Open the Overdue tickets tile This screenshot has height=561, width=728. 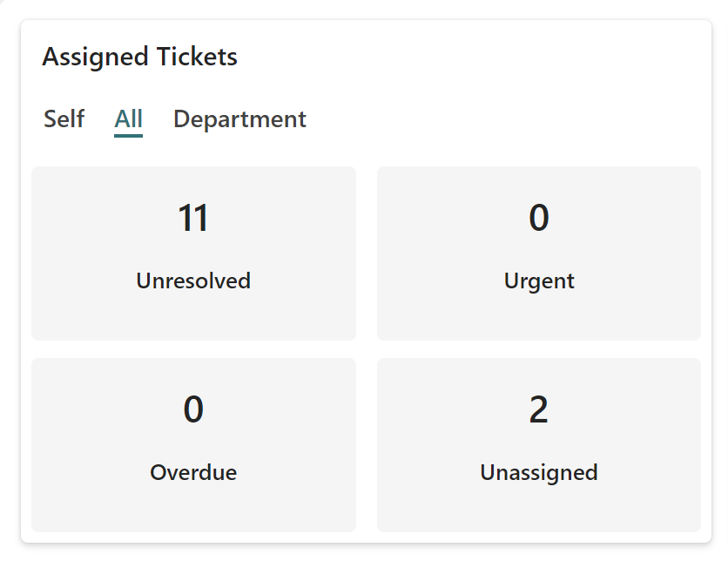[x=193, y=444]
